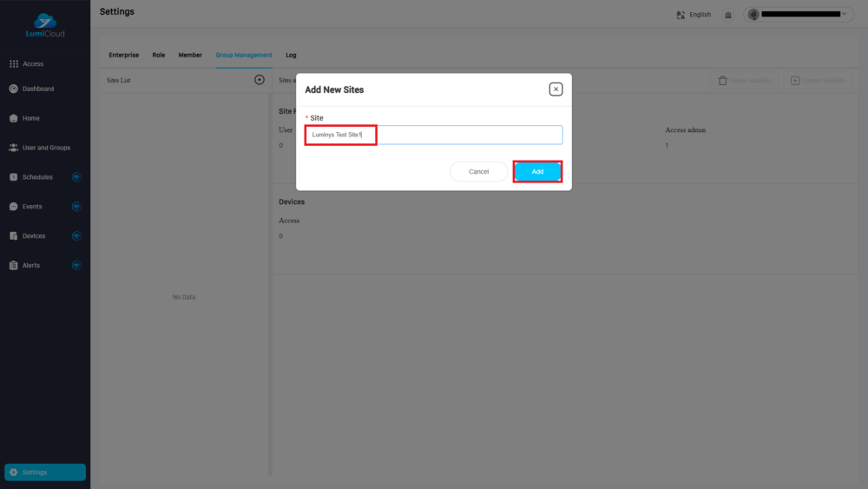Open the Access menu grid icon
Screen dimensions: 868x489
click(14, 64)
